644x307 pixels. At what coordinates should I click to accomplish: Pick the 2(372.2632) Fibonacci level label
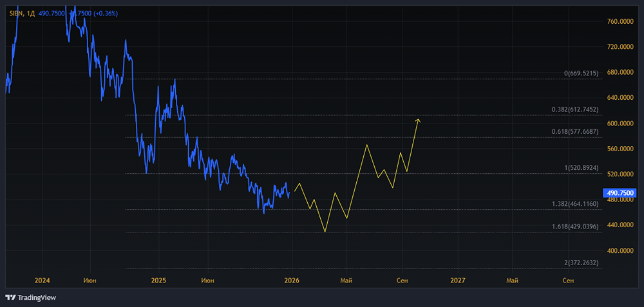tap(581, 263)
